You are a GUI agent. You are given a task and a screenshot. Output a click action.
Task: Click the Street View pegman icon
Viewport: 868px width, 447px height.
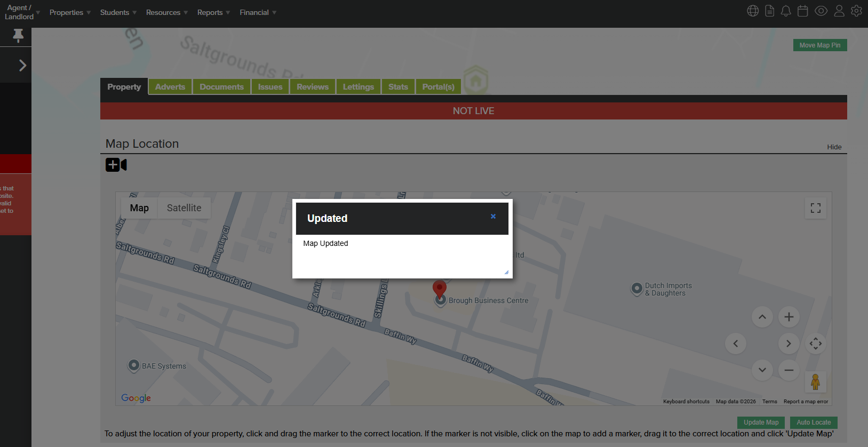815,382
